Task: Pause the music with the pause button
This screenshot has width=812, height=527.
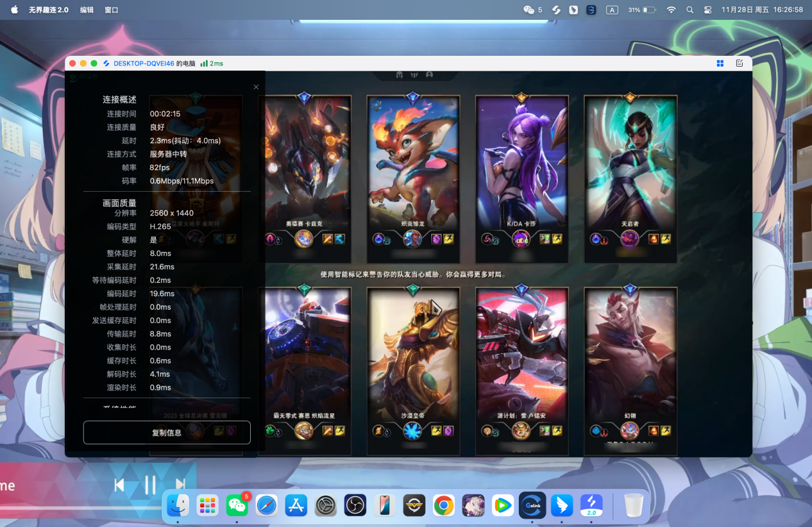Action: pyautogui.click(x=150, y=485)
